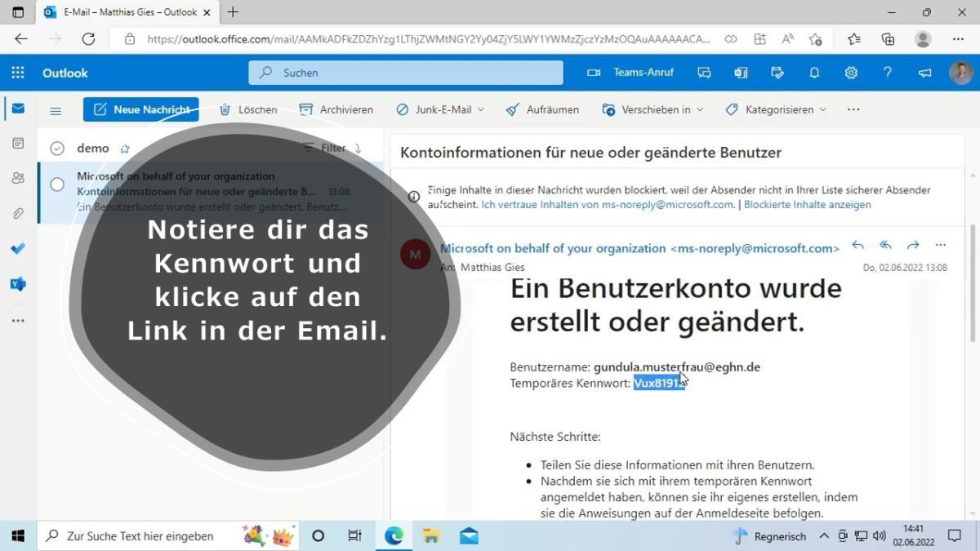Mark the demo folder as favorite
980x551 pixels.
(125, 149)
